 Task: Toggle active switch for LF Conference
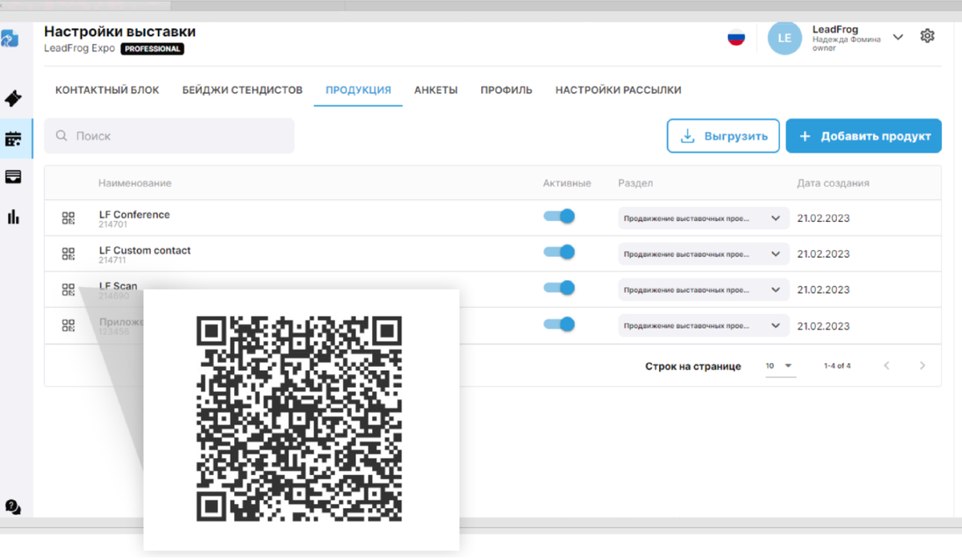click(560, 216)
